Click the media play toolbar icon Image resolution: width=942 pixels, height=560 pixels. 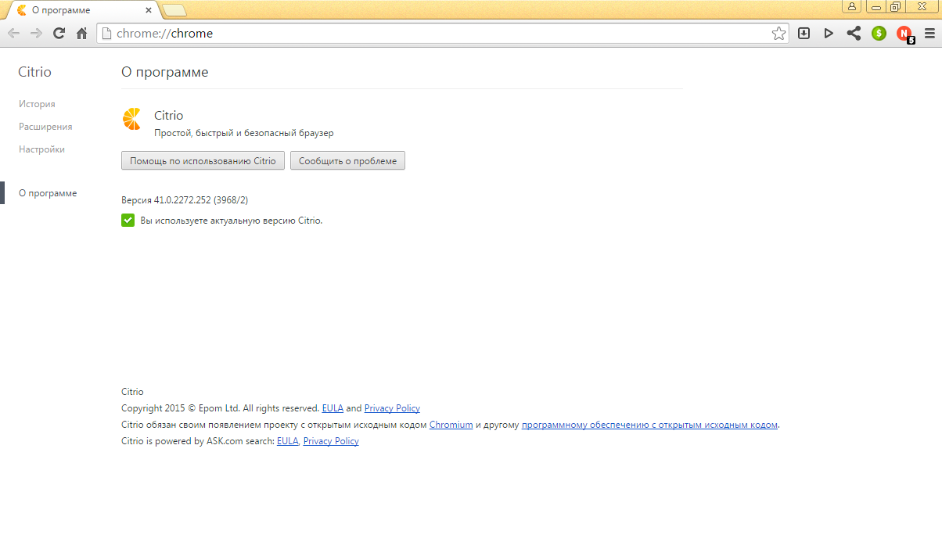pyautogui.click(x=829, y=34)
